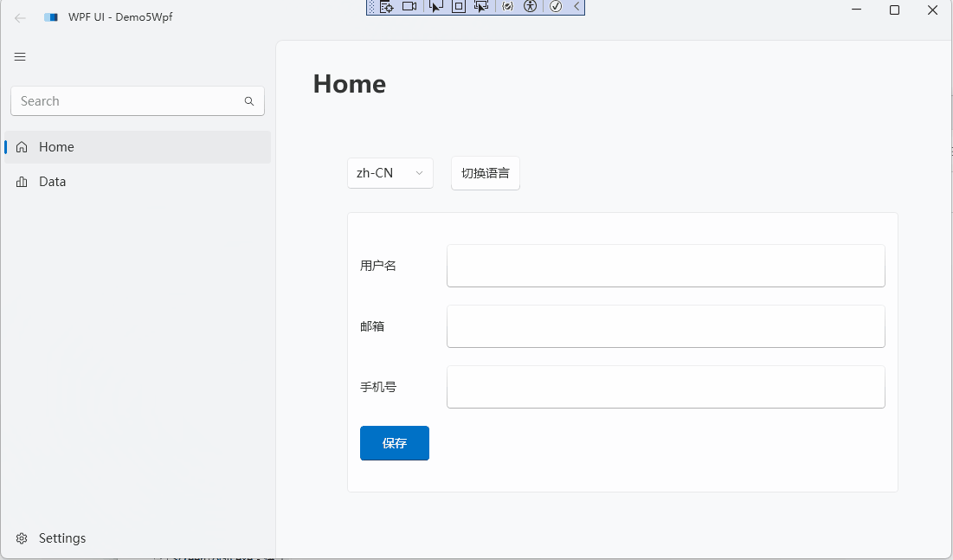Toggle Display Layout Adorners square icon
Image resolution: width=953 pixels, height=560 pixels.
pyautogui.click(x=459, y=7)
